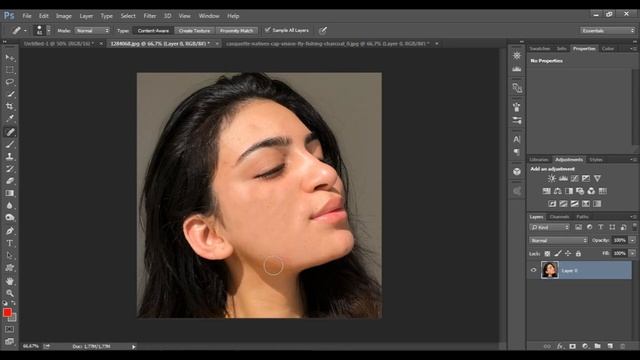Choose Proximity Match type
This screenshot has height=360, width=640.
click(x=237, y=31)
